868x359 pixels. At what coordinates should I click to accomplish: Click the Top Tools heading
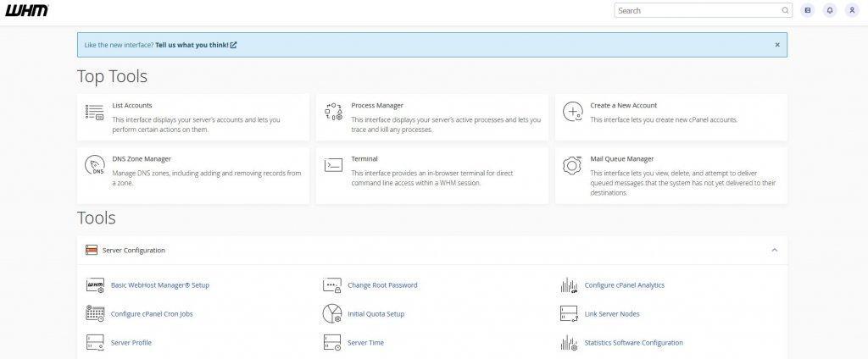pyautogui.click(x=113, y=76)
